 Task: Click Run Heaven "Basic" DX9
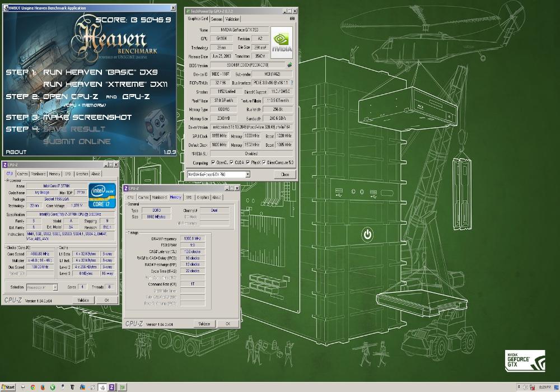coord(100,72)
